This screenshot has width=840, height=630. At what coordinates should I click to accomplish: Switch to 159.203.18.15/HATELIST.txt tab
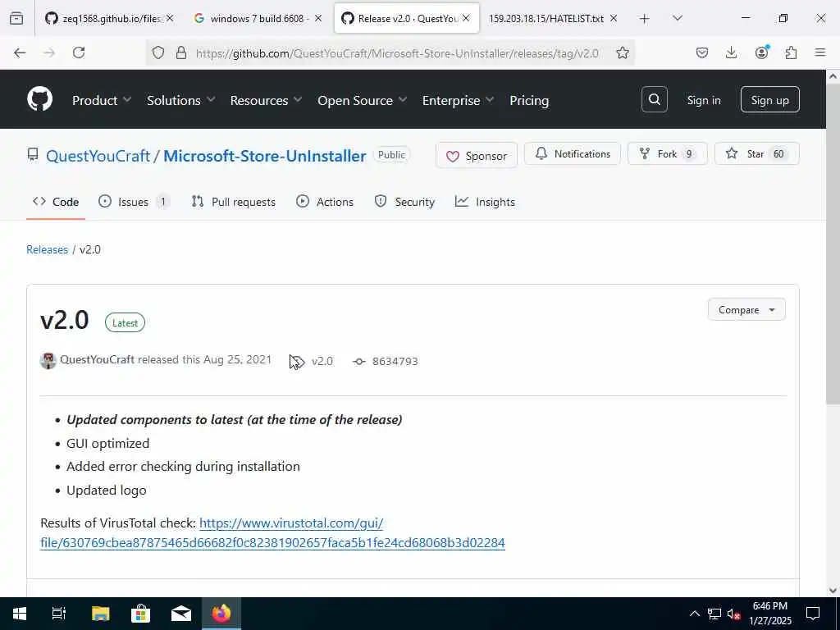(x=546, y=18)
